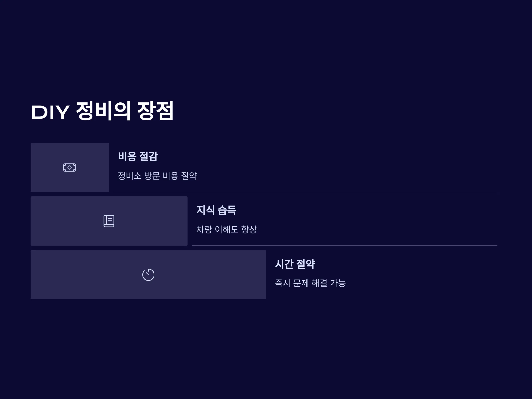Click the word 지식 in second heading

tap(206, 210)
